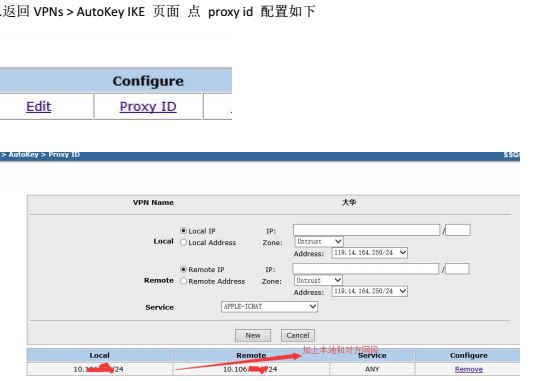Click the Remote table column header

[251, 355]
